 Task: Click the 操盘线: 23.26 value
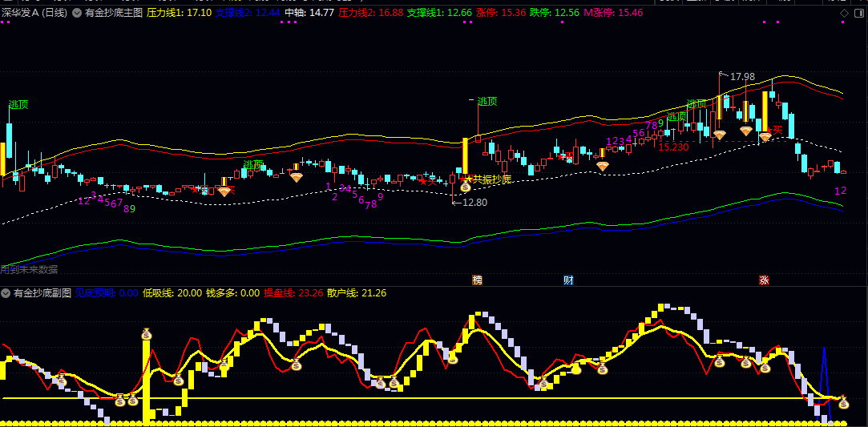point(293,293)
